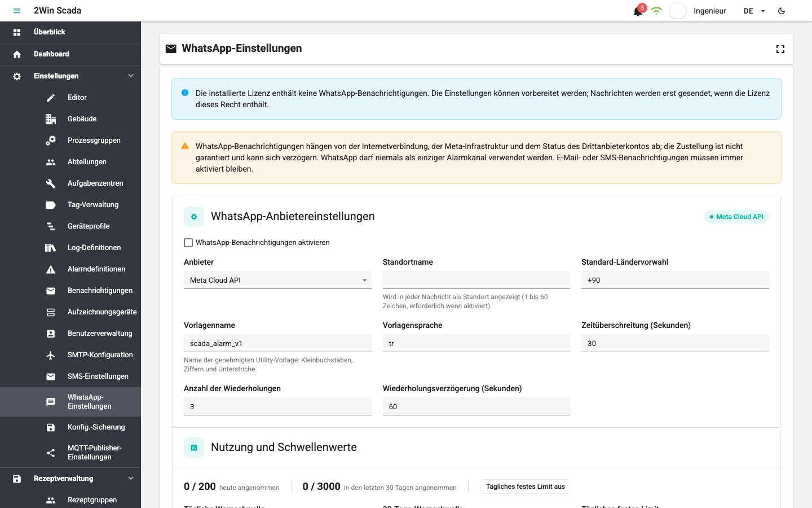Go to Dashboard in the sidebar

tap(70, 54)
